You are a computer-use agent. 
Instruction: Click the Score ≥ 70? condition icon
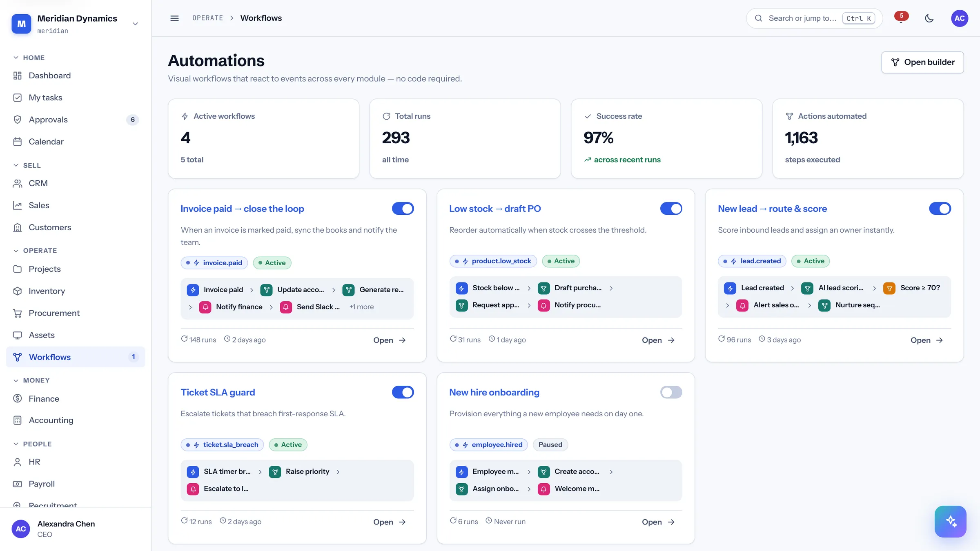click(889, 288)
